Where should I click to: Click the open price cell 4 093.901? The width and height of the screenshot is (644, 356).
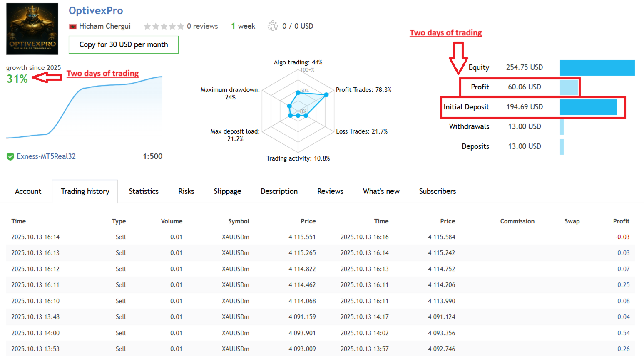coord(302,333)
